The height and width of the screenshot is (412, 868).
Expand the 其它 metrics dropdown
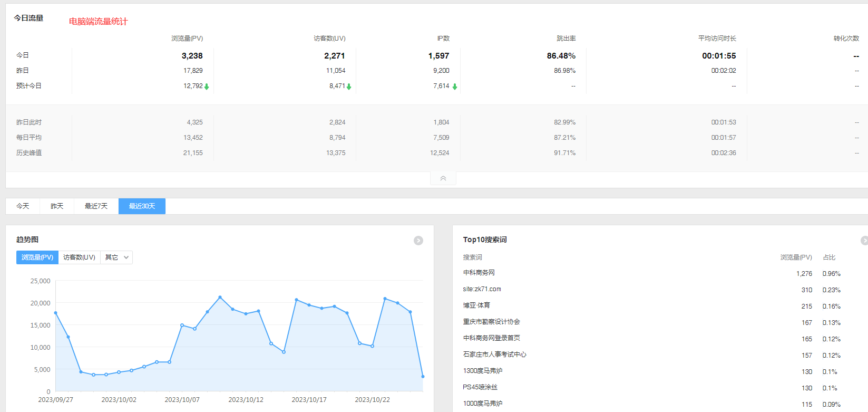tap(116, 257)
